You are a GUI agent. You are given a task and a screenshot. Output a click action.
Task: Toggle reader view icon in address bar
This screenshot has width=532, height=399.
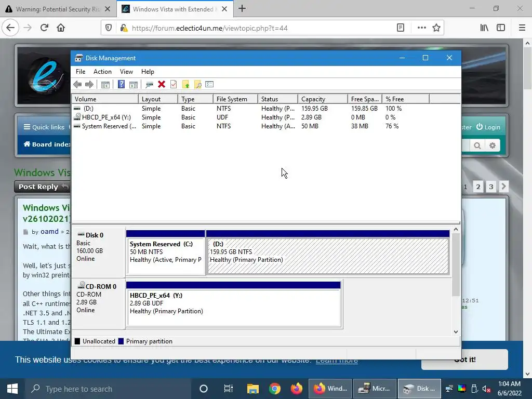point(401,28)
